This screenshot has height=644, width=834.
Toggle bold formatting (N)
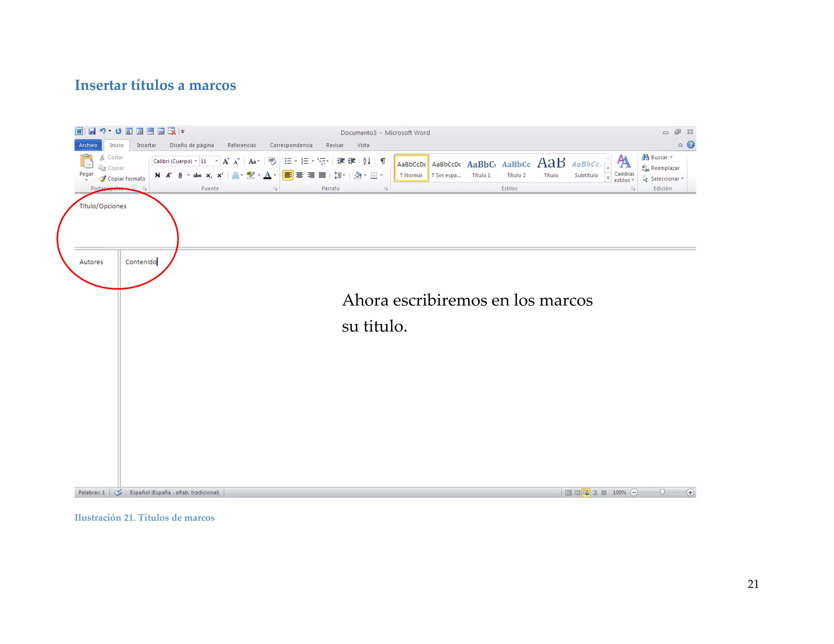(158, 175)
